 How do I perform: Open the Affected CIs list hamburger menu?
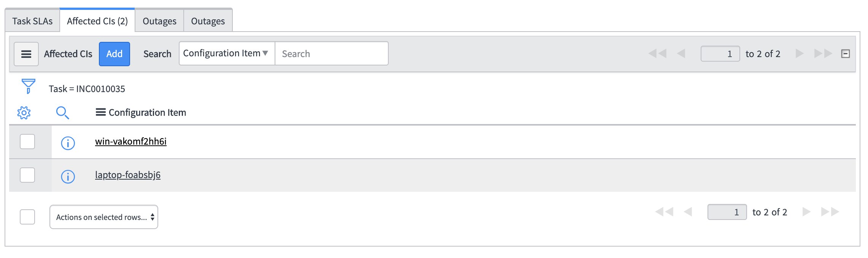(26, 54)
